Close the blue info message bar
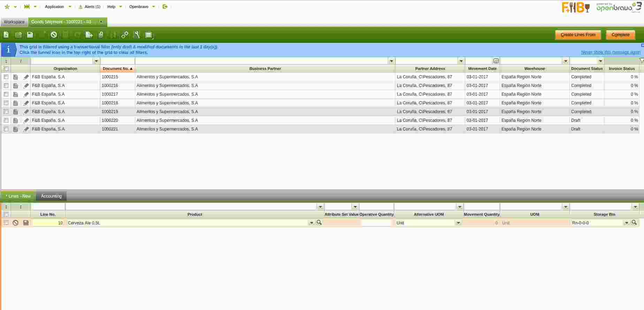This screenshot has width=644, height=310. pos(642,45)
